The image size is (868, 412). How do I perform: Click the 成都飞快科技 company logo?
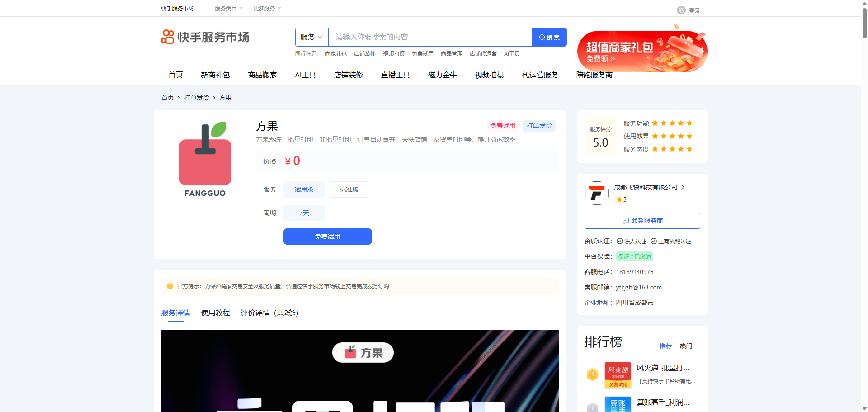597,193
